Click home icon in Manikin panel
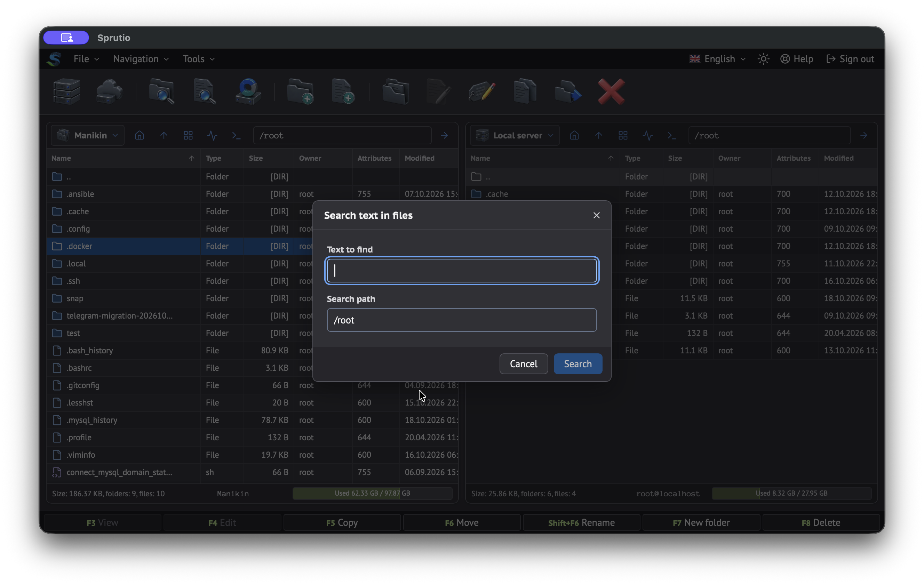Viewport: 924px width, 585px height. point(140,135)
